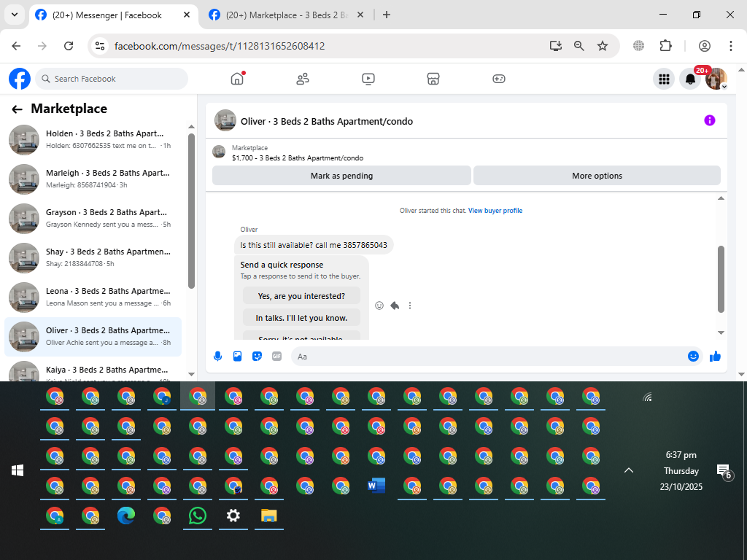Click the conversation list scrollbar

[x=192, y=211]
